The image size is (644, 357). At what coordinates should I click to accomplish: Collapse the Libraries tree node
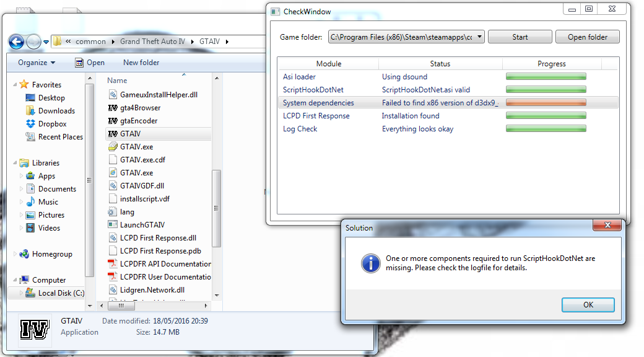[15, 163]
